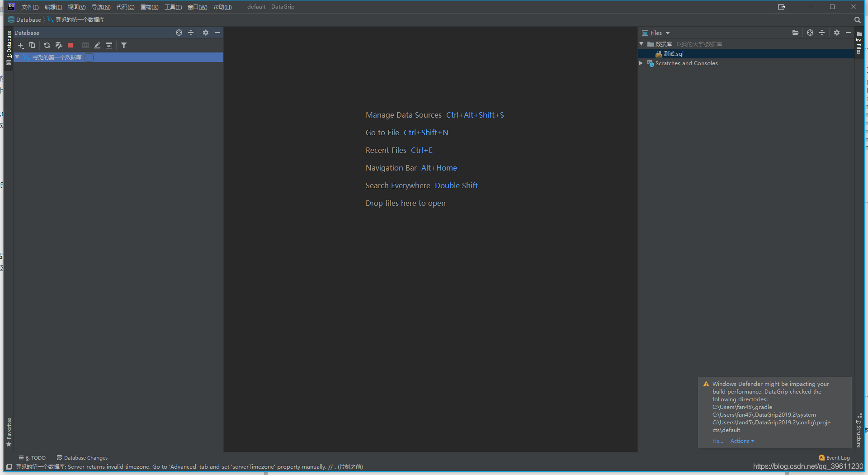Screen dimensions: 868x475
Task: Expand Scratches and Consoles node
Action: point(641,63)
